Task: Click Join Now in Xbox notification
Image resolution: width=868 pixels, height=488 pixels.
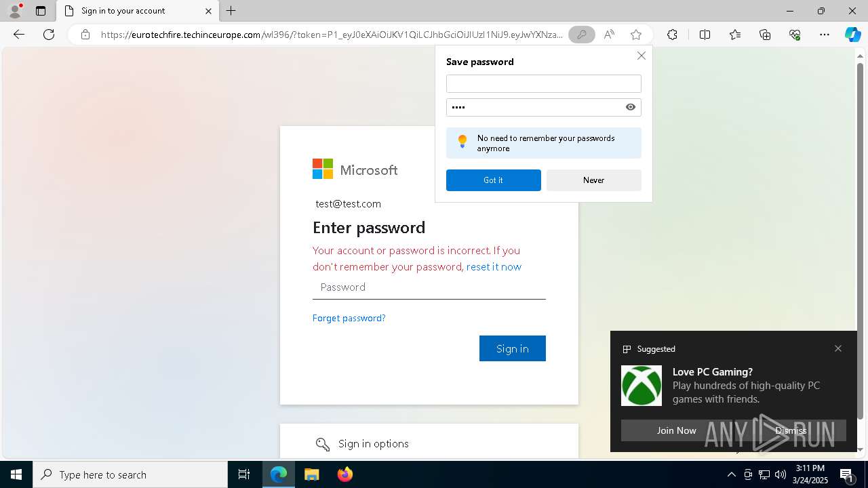Action: tap(676, 430)
